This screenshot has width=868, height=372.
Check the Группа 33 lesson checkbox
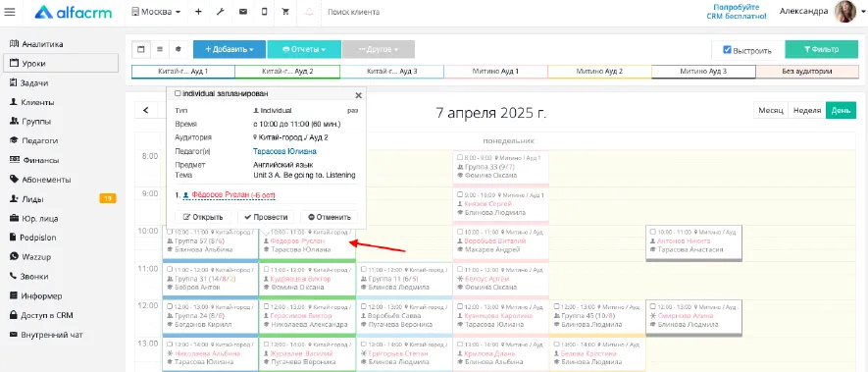[x=459, y=157]
